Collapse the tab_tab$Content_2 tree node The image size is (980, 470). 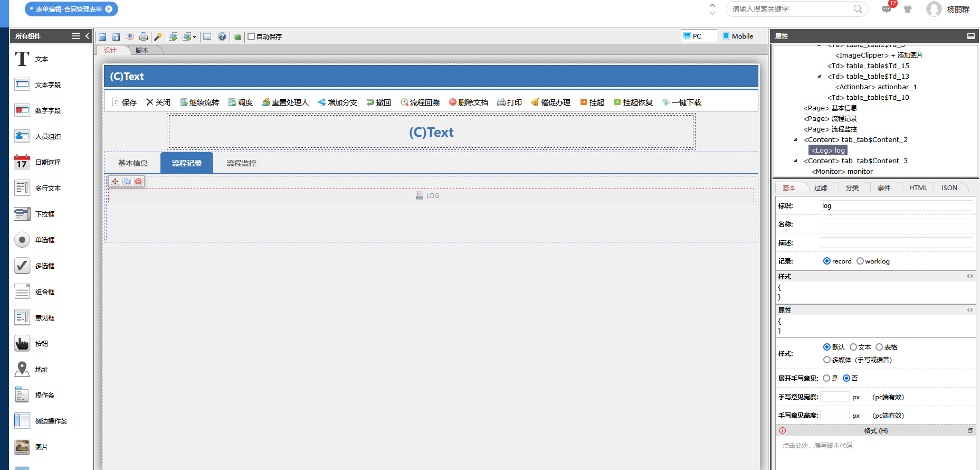[796, 140]
